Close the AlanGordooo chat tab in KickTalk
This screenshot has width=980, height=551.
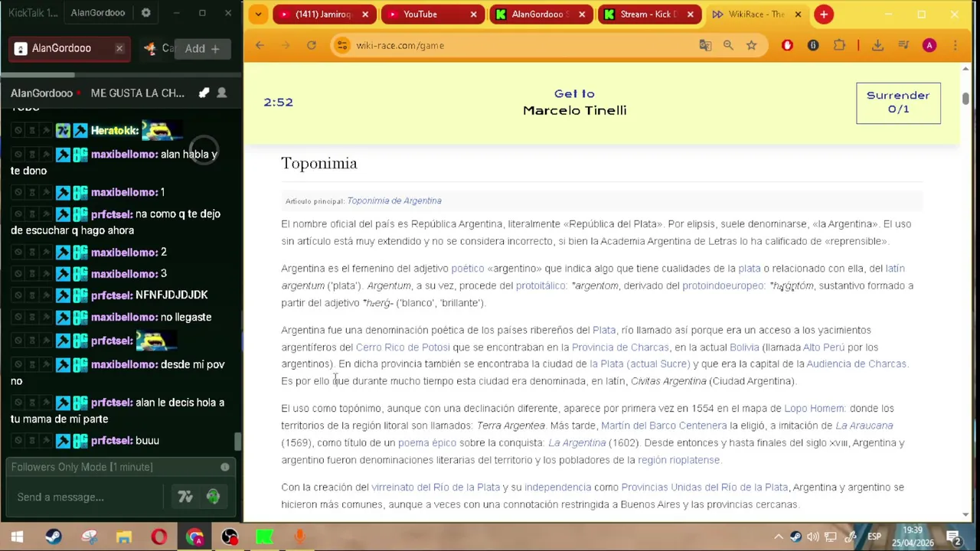pyautogui.click(x=119, y=48)
